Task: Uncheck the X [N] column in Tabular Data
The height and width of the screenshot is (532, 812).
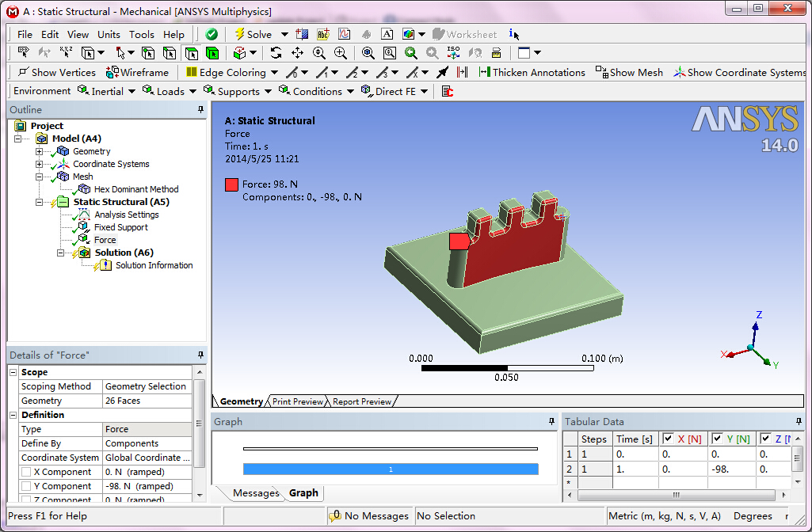Action: coord(668,438)
